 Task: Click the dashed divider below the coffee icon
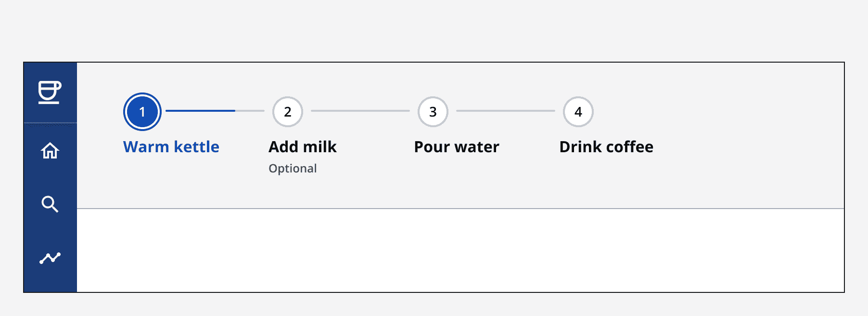[50, 123]
